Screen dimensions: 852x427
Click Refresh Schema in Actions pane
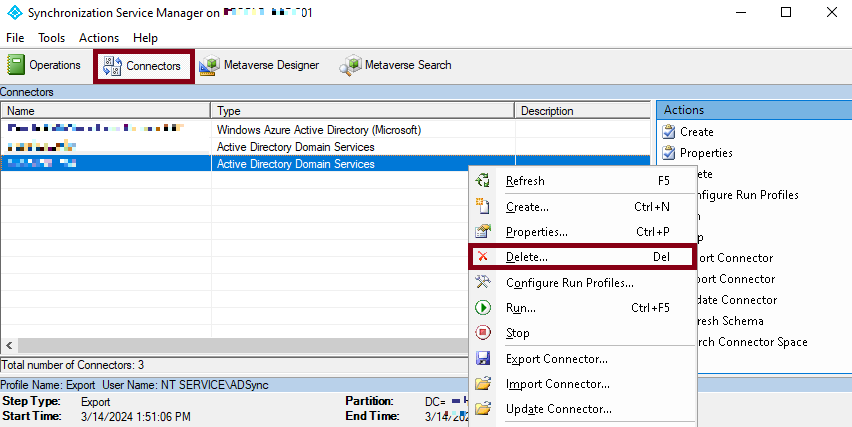tap(730, 321)
